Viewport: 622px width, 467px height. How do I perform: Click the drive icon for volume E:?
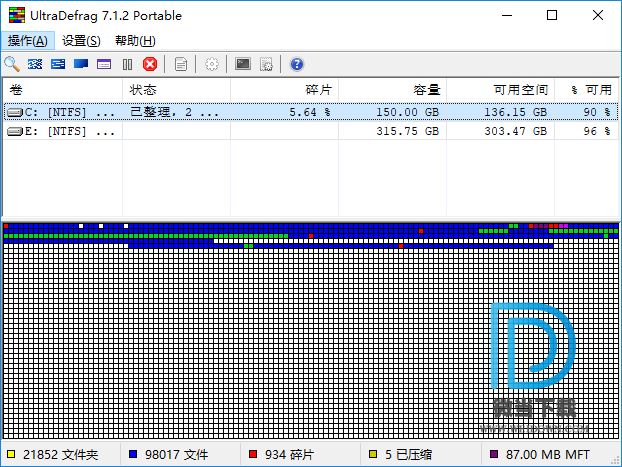pyautogui.click(x=15, y=131)
